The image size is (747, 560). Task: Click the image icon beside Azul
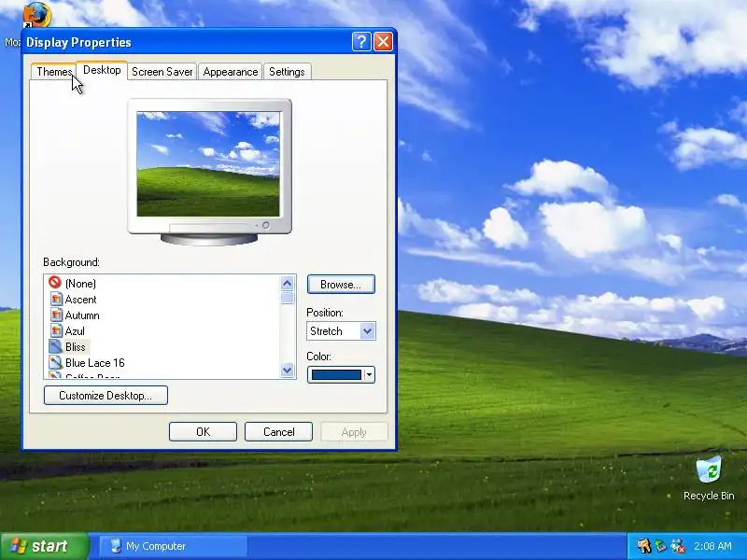point(56,330)
